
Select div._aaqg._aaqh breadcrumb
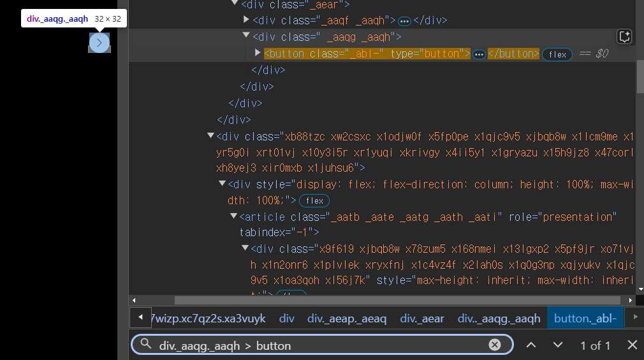(x=499, y=319)
